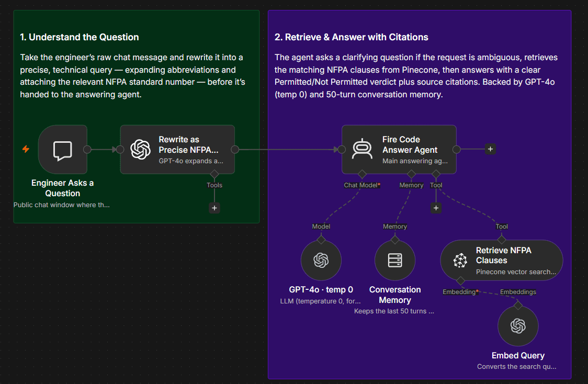Click the diamond connector atop Retrieve NFPA Clauses
Screen dimensions: 588x384
pyautogui.click(x=502, y=240)
